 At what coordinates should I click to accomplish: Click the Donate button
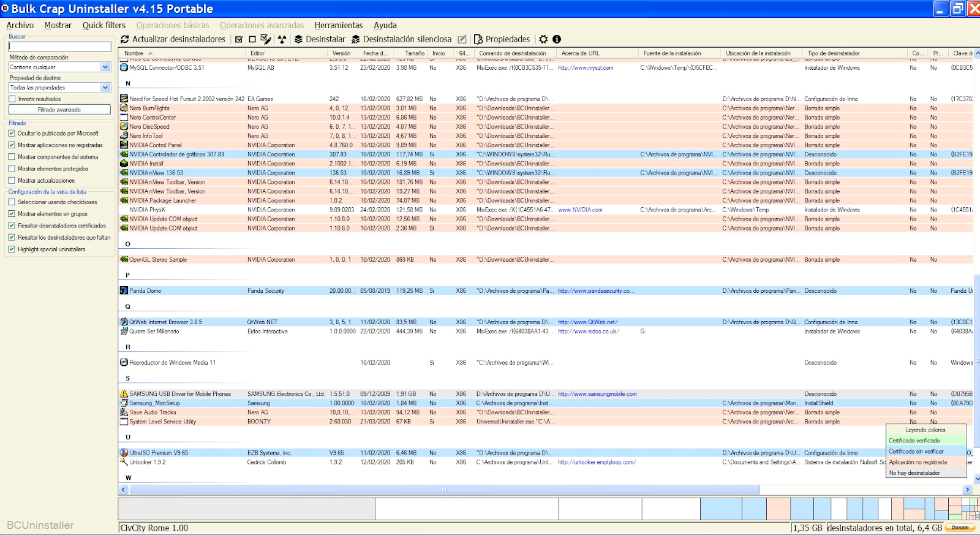(x=960, y=527)
